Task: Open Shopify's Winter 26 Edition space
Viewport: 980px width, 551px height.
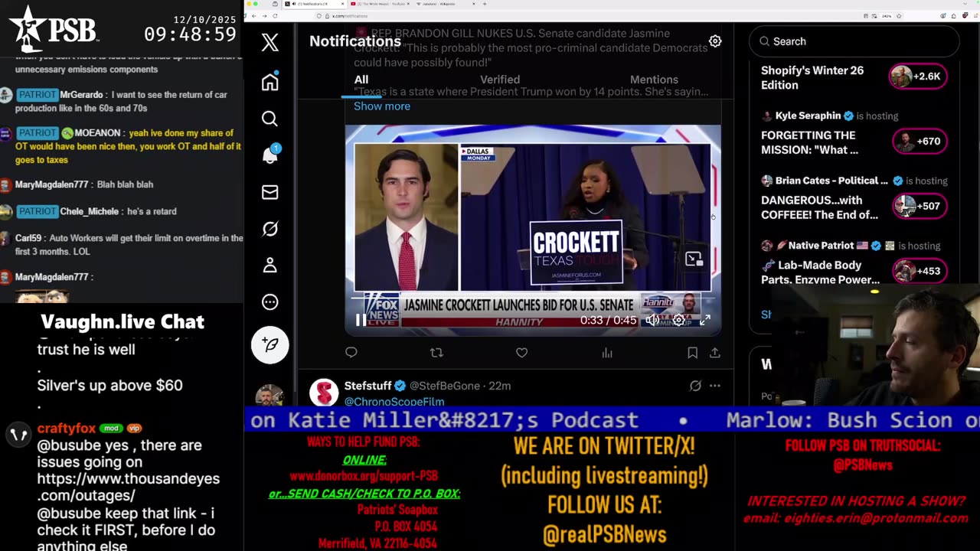Action: tap(812, 77)
